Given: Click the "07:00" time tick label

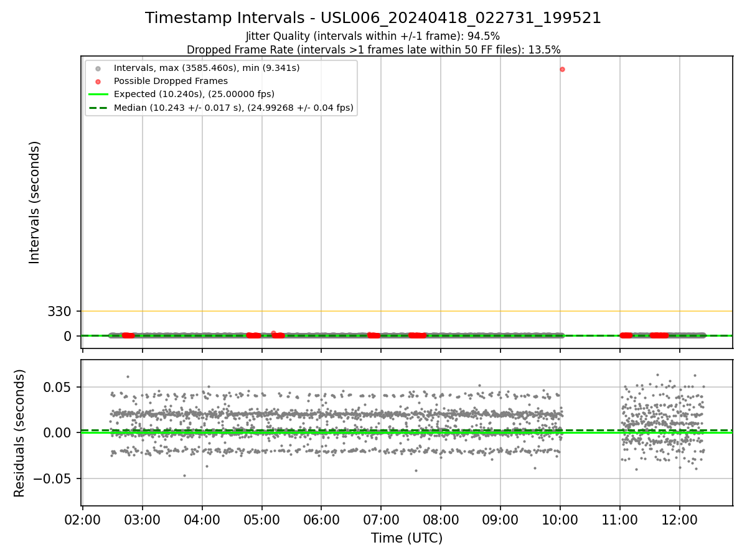Looking at the screenshot, I should pos(381,519).
